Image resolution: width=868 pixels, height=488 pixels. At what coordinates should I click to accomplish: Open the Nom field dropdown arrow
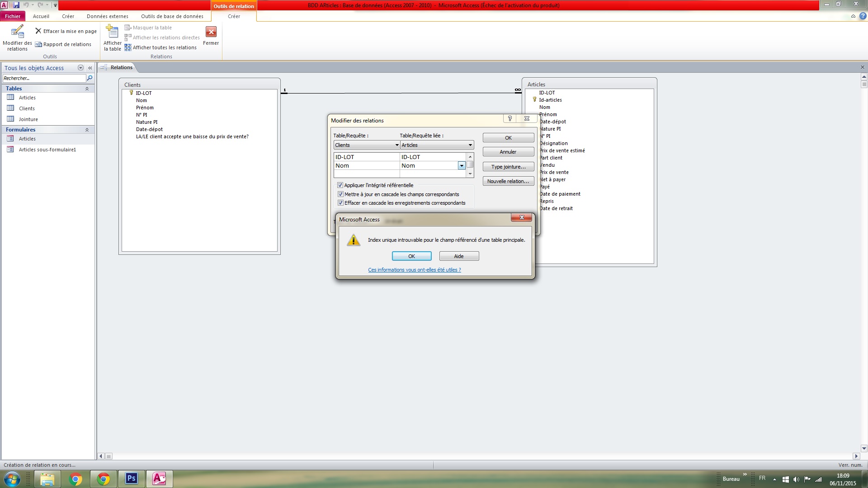462,166
